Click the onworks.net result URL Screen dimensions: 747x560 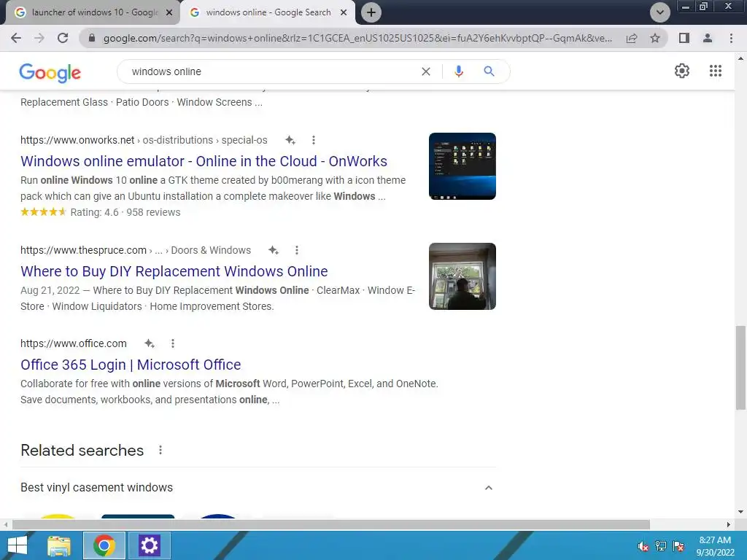tap(144, 140)
